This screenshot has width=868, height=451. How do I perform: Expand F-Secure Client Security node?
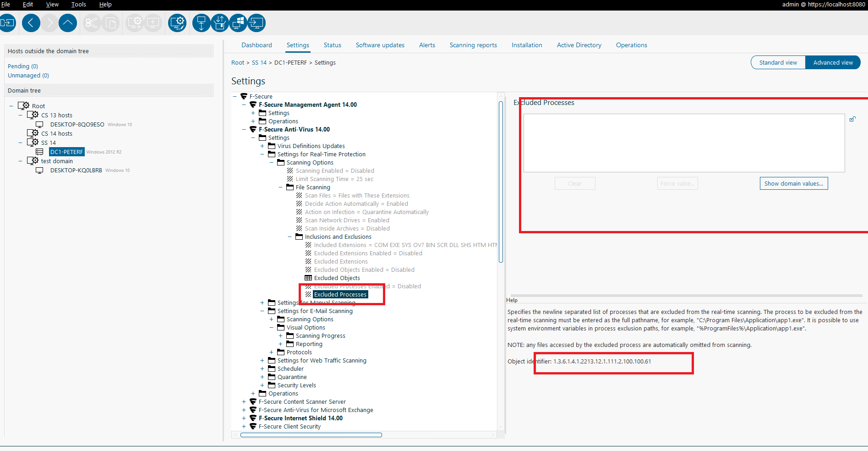pos(244,426)
